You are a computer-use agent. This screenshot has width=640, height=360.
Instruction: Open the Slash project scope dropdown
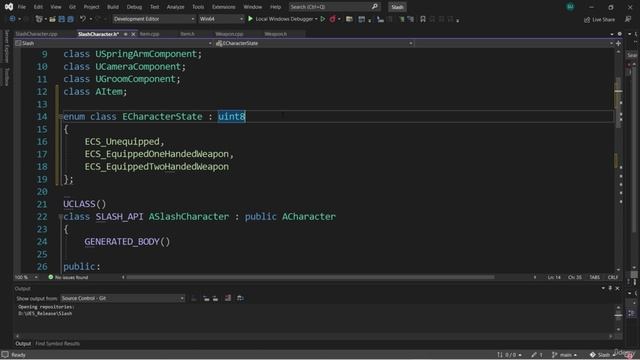[x=113, y=43]
